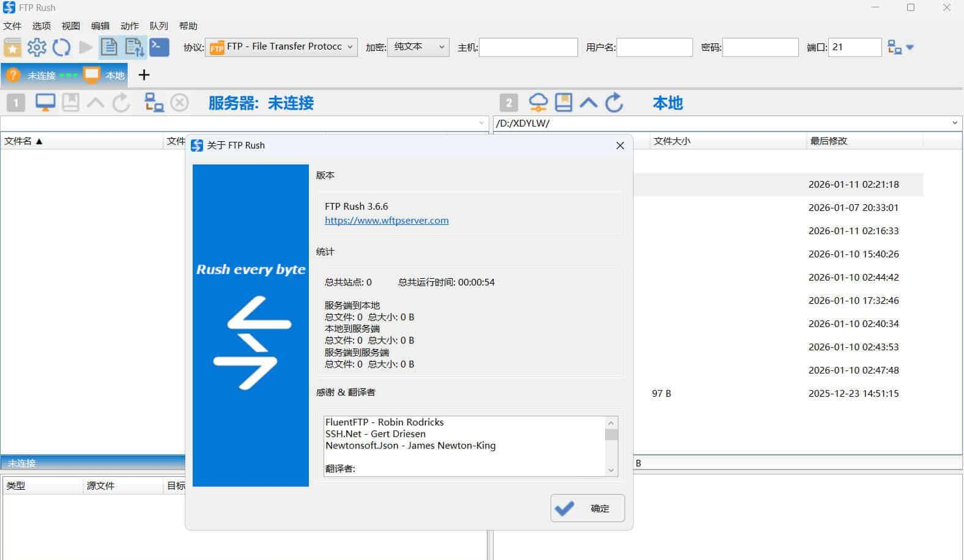Open the 队列 menu

pos(158,26)
